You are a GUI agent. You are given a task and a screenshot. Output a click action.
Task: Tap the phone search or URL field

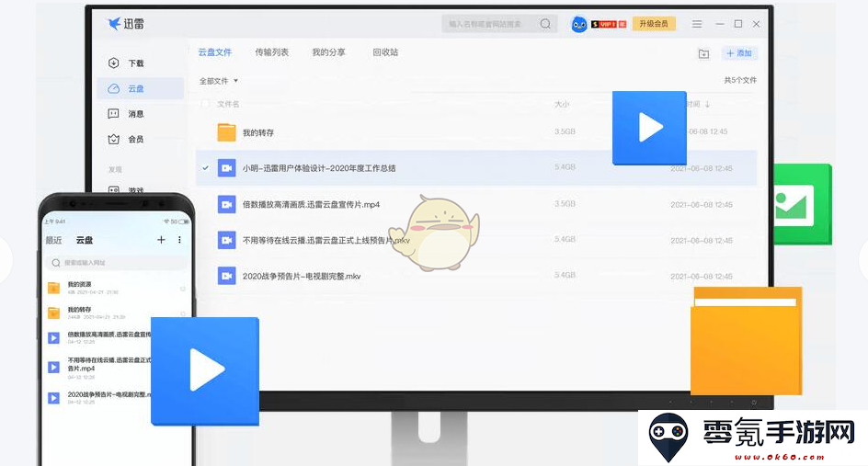point(116,263)
